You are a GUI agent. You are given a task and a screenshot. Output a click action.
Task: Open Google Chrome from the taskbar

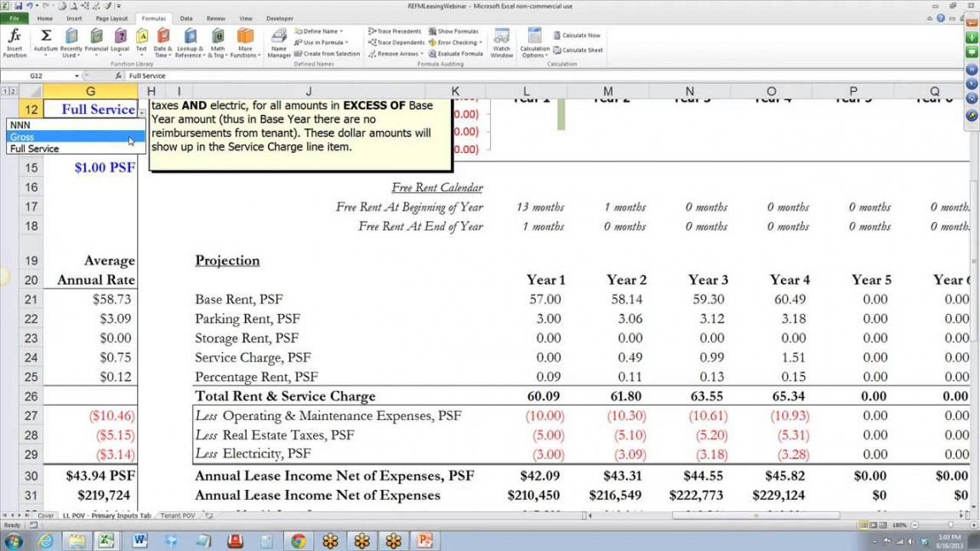pos(299,541)
